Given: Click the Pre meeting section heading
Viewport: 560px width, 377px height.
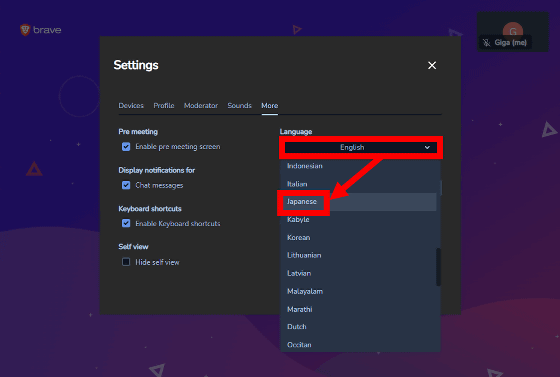Looking at the screenshot, I should (138, 132).
